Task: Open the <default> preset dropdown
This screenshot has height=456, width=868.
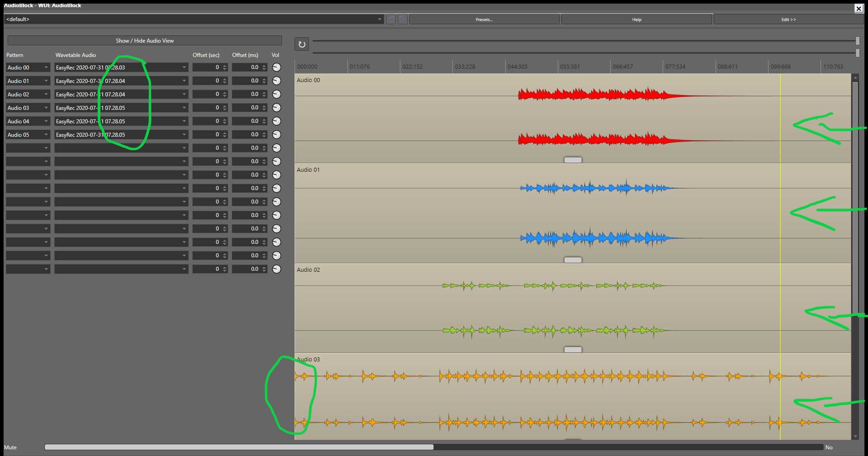Action: pos(379,19)
